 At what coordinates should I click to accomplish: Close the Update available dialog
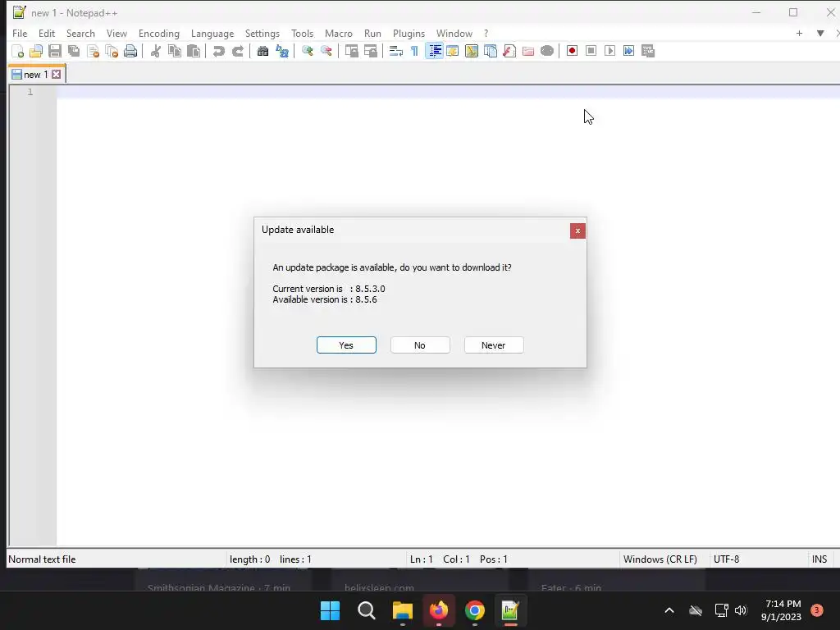pos(577,231)
